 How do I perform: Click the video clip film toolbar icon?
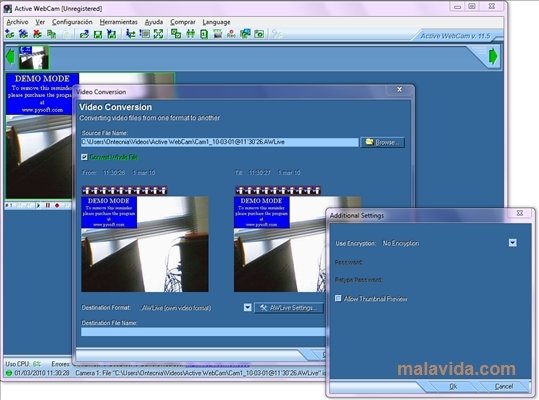[x=218, y=34]
